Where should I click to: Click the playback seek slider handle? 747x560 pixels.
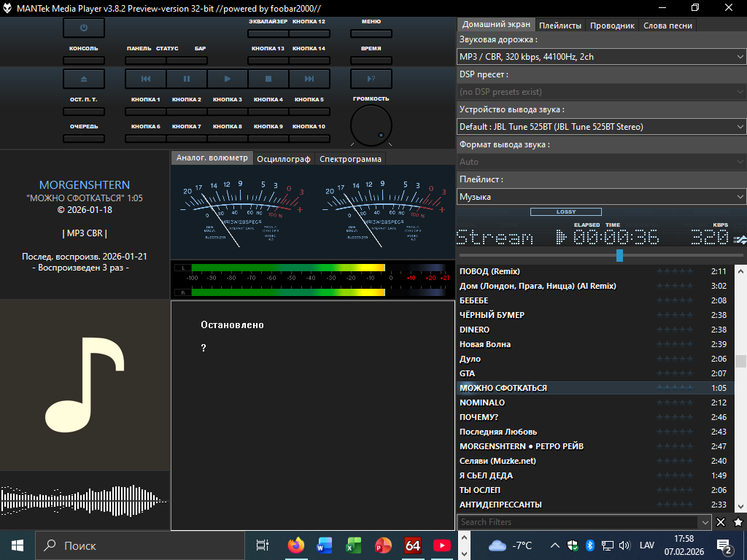(x=619, y=255)
